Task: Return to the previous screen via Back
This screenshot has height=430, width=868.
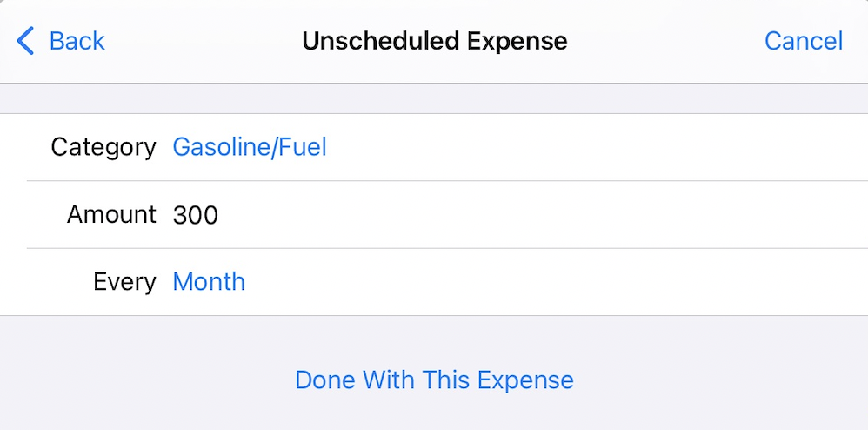Action: click(x=77, y=41)
